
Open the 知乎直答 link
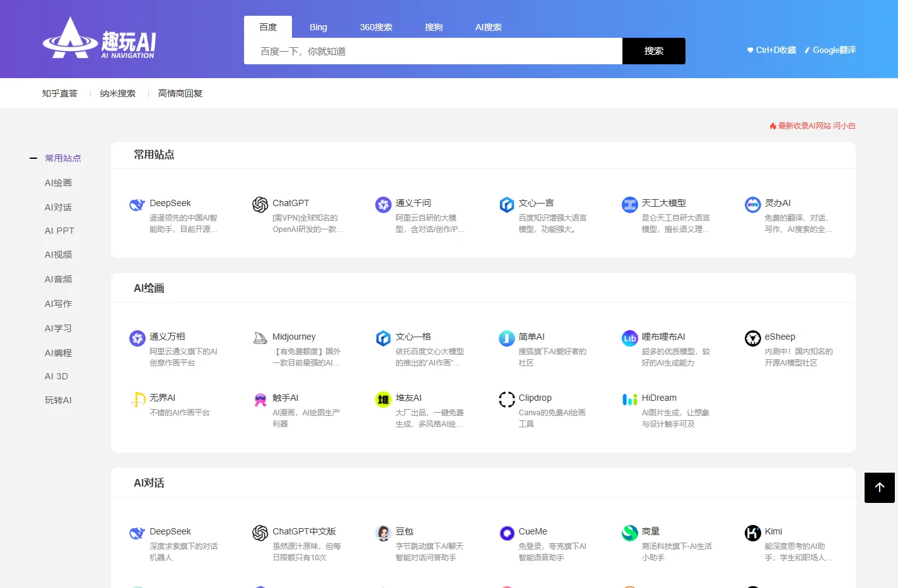point(60,93)
